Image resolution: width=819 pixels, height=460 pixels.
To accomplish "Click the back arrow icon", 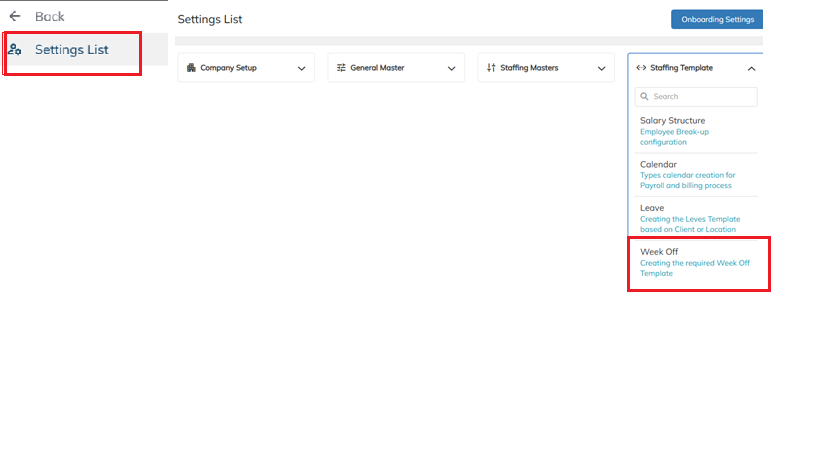I will 15,16.
